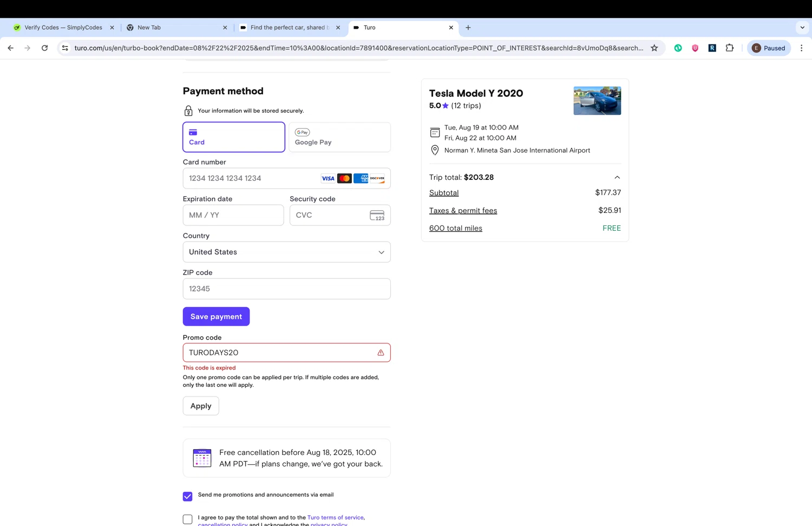Select the Google Pay payment option

[x=339, y=137]
